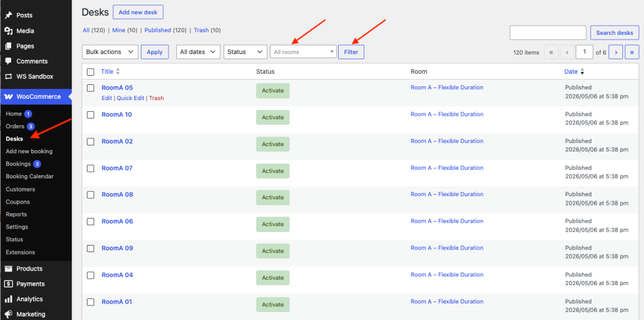Click the Media icon in sidebar

[x=8, y=31]
